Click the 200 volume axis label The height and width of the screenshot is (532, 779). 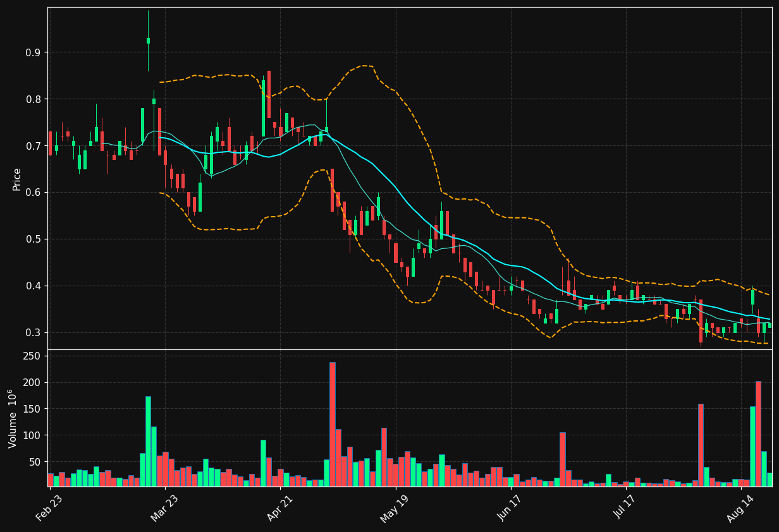pyautogui.click(x=33, y=383)
